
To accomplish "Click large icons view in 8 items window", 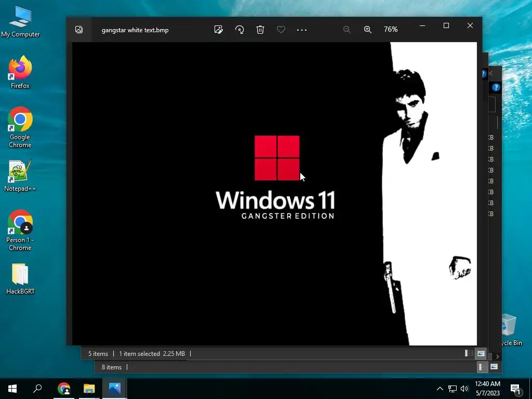I will tap(494, 367).
